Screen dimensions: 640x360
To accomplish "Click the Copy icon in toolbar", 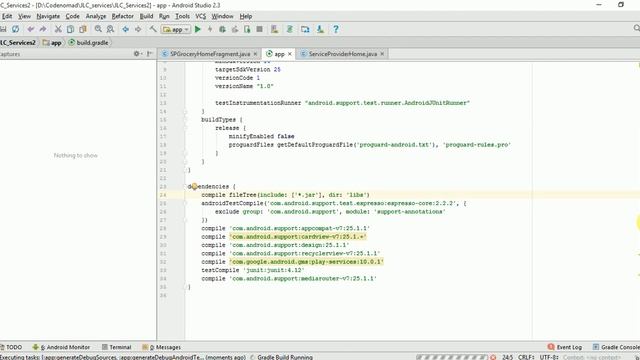I will pos(70,29).
